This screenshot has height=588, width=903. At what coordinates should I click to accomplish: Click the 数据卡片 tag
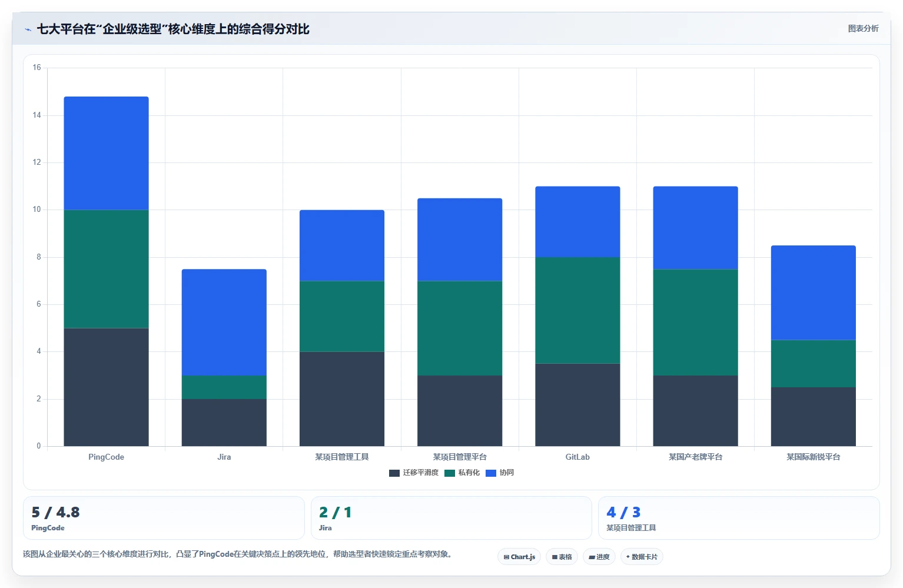point(642,557)
